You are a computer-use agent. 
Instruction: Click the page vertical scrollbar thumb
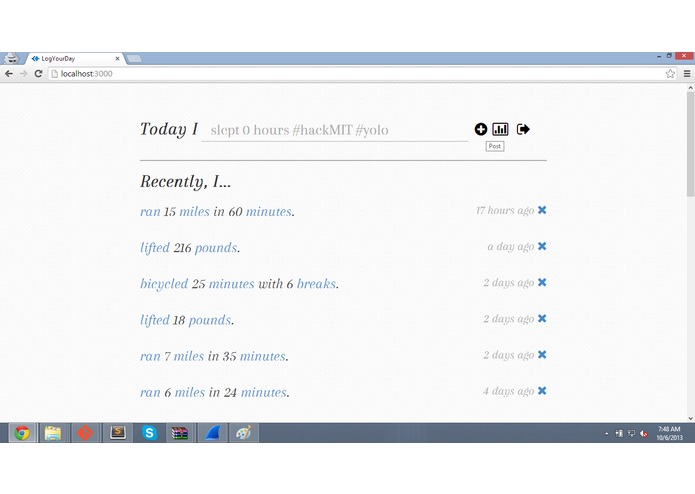pyautogui.click(x=691, y=144)
